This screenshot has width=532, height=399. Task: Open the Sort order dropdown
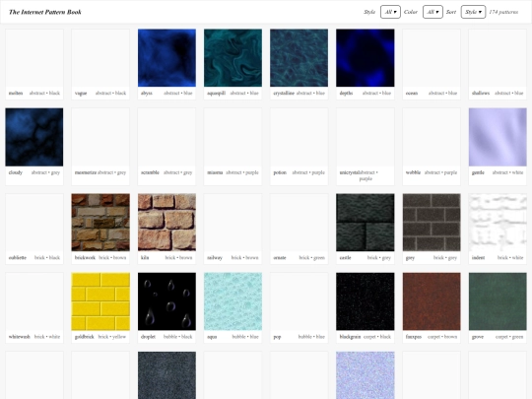click(x=473, y=12)
